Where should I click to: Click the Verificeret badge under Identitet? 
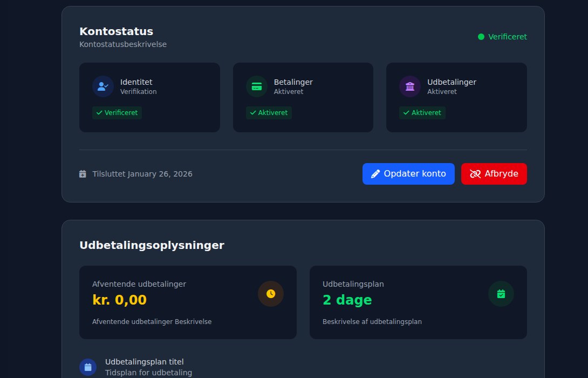coord(117,113)
